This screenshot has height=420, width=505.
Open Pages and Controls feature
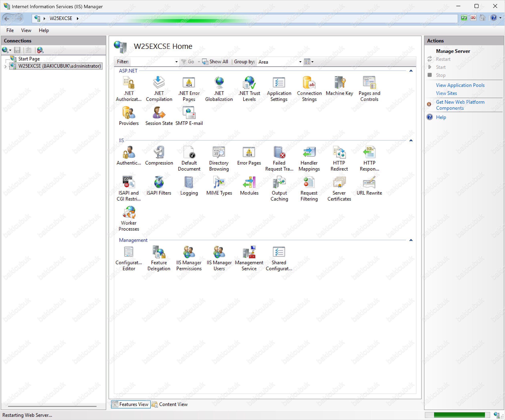click(x=369, y=89)
